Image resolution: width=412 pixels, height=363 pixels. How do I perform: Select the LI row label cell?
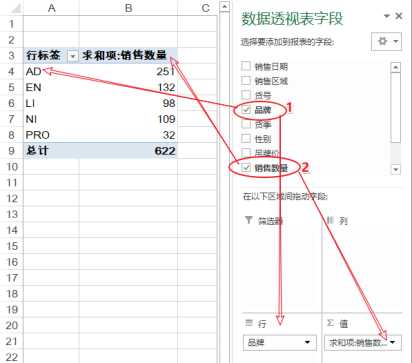click(51, 103)
